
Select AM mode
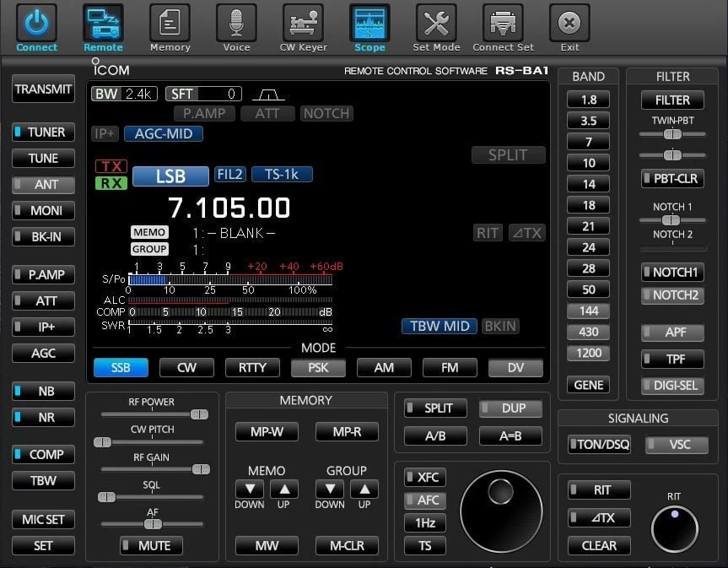pos(384,367)
